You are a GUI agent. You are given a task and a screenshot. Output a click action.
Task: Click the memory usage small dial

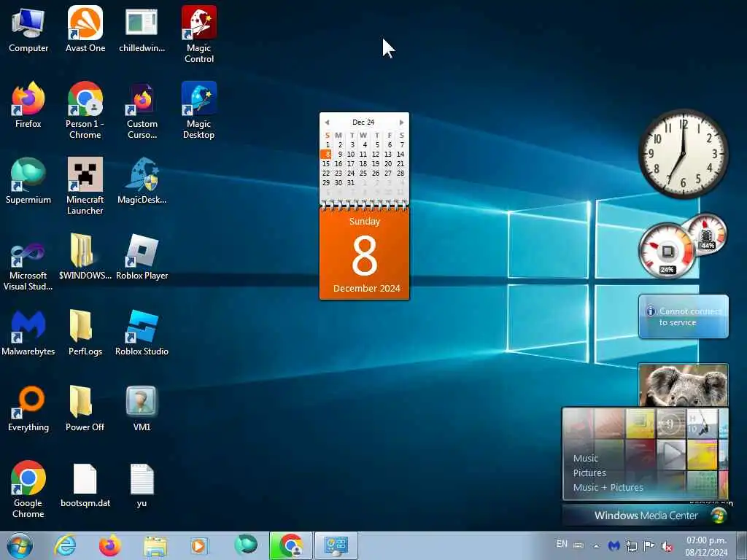tap(706, 236)
